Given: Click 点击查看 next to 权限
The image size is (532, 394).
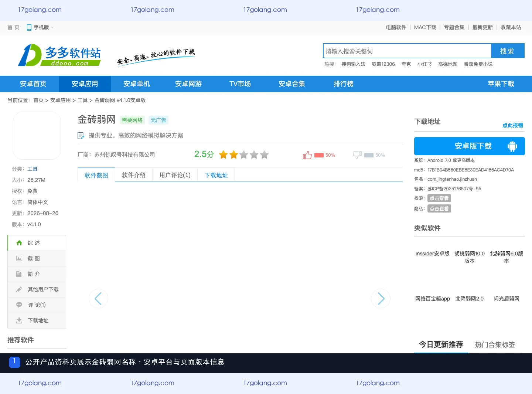Looking at the screenshot, I should (439, 198).
